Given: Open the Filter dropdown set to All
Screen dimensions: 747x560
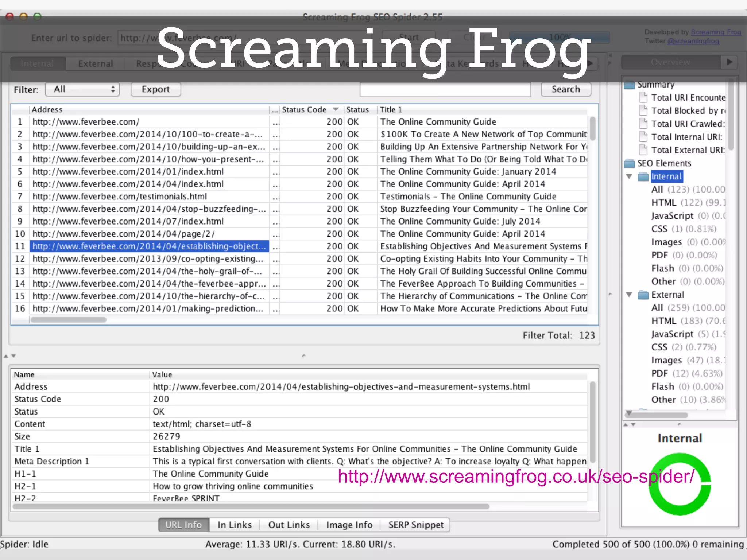Looking at the screenshot, I should [82, 89].
